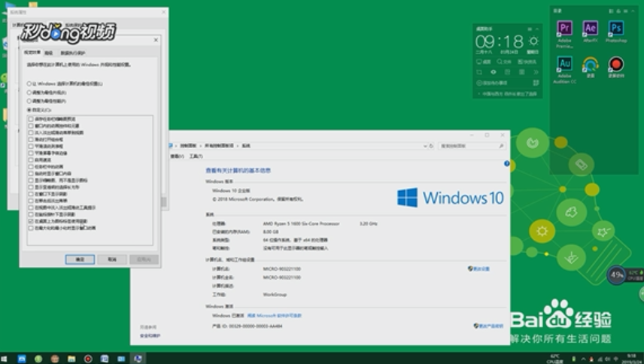The image size is (644, 364).
Task: Expand chevron after 所有控制面板项 in breadcrumb
Action: (x=238, y=146)
